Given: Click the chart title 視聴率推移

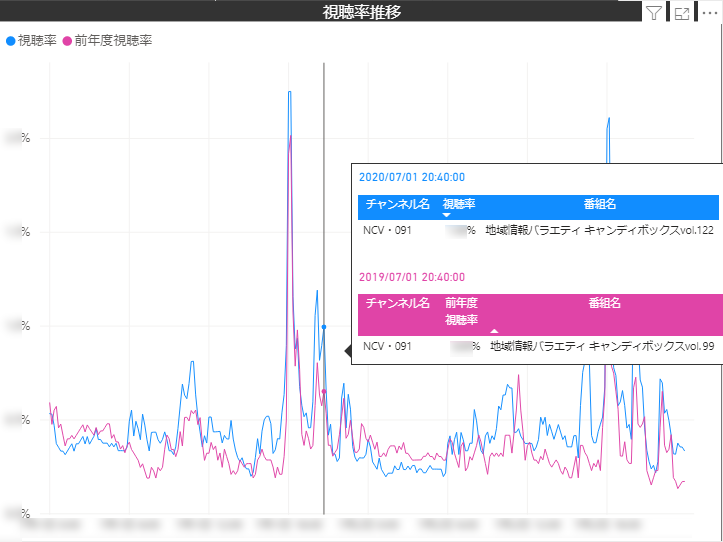Looking at the screenshot, I should click(x=362, y=12).
